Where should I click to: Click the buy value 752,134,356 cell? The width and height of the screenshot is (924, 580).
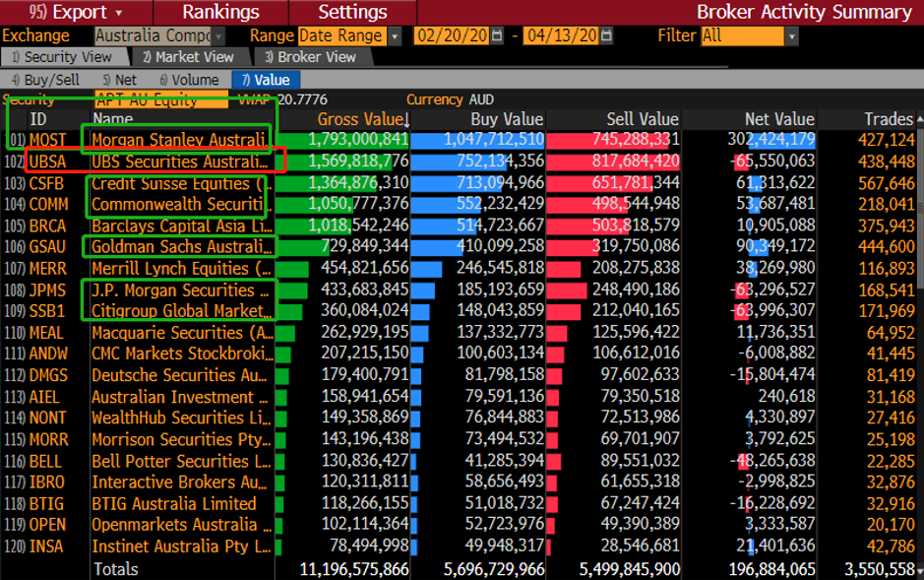[500, 161]
